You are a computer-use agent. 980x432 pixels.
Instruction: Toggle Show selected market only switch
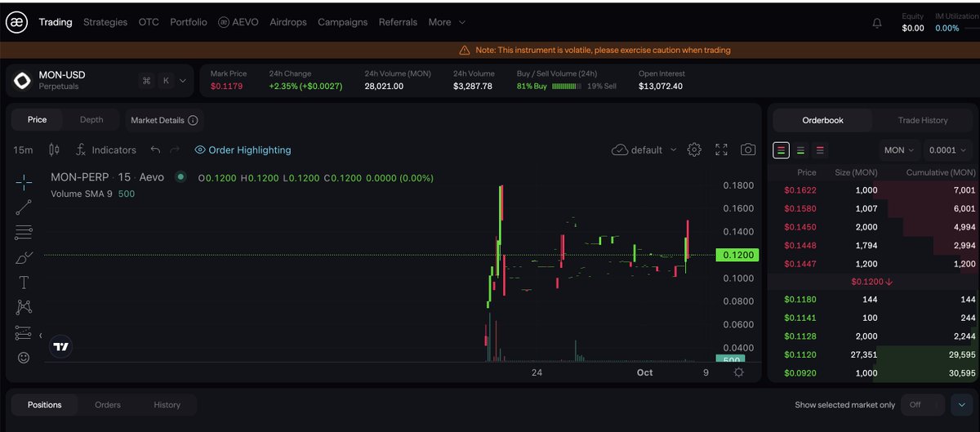click(x=915, y=404)
